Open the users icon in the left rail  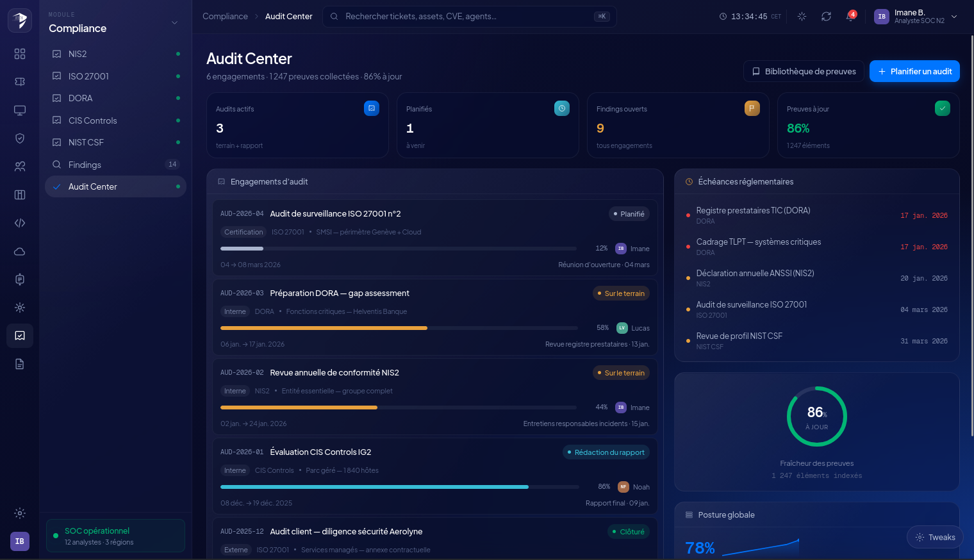pos(20,167)
